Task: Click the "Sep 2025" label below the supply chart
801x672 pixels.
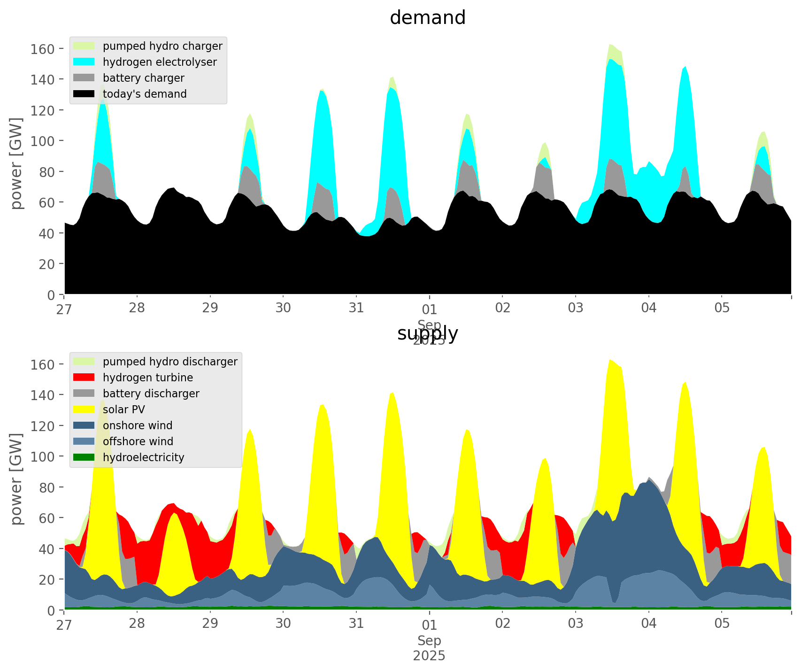Action: (429, 648)
